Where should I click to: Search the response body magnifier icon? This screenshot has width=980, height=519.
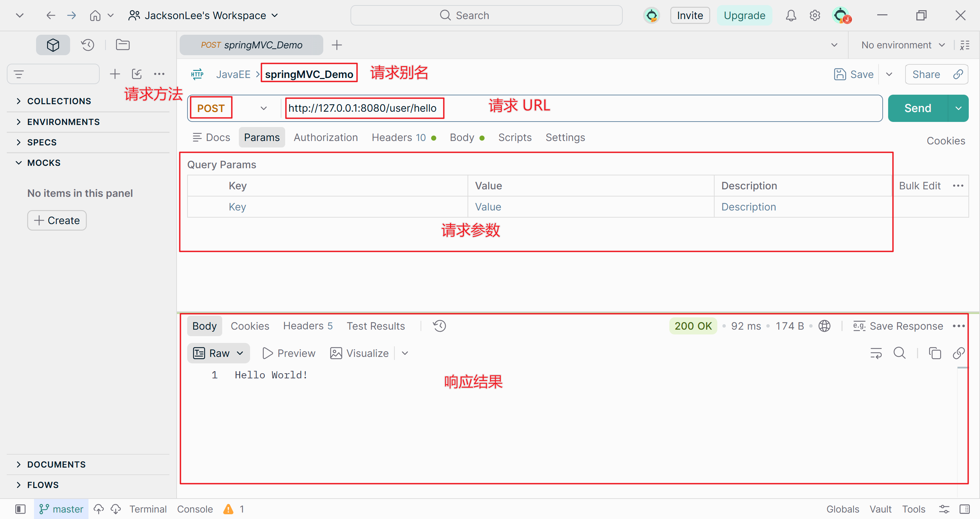pos(899,353)
